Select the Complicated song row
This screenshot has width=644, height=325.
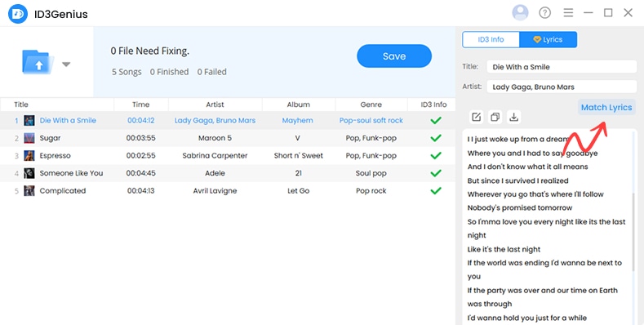point(228,190)
